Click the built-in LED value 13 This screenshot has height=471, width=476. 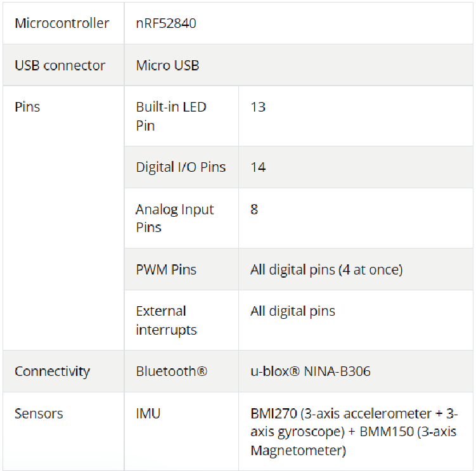coord(258,106)
